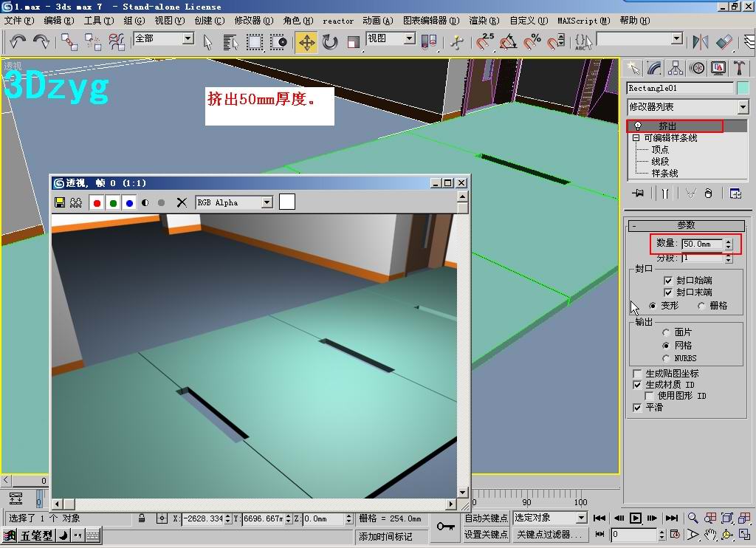Select 面片 output radio button

coord(666,332)
